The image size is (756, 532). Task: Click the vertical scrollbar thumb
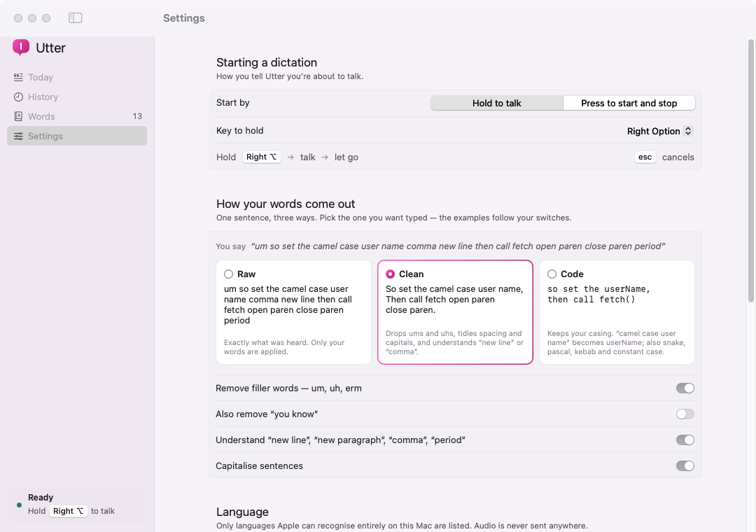750,171
